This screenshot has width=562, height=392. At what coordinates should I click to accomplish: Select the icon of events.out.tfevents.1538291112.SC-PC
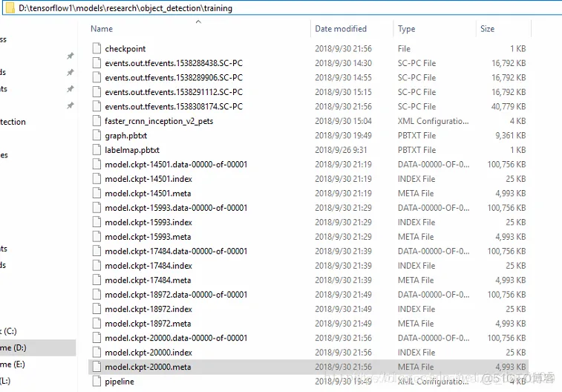point(97,92)
